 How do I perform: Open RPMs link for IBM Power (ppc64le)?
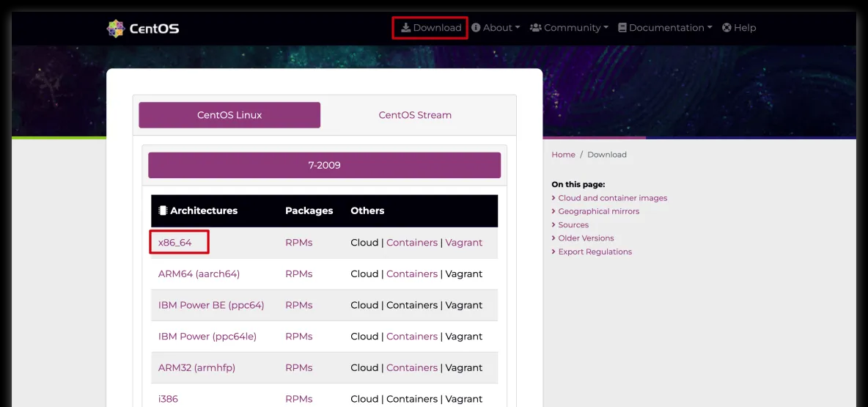(x=299, y=337)
